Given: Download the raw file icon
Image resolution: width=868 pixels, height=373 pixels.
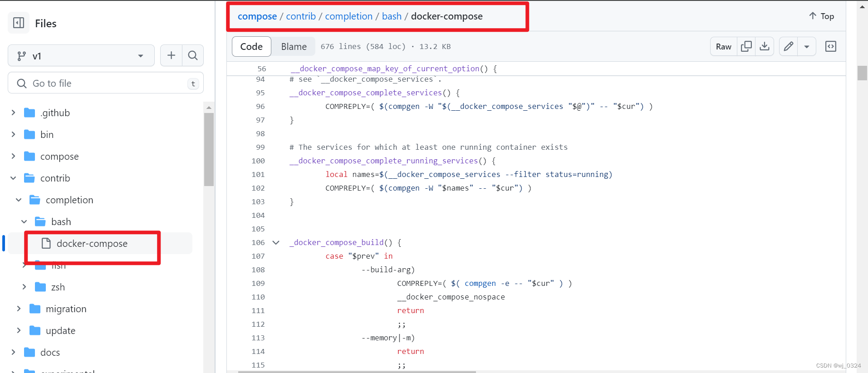Looking at the screenshot, I should pos(765,46).
